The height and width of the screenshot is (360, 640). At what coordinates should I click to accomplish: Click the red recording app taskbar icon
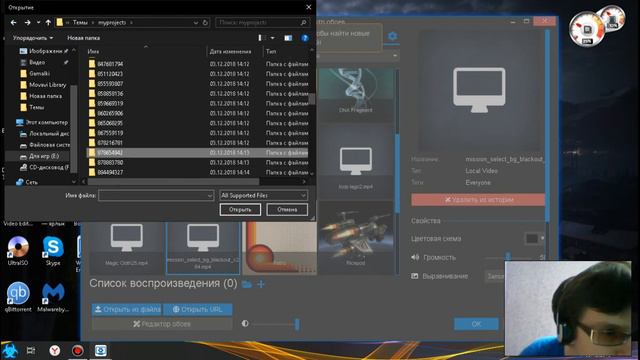tap(78, 351)
